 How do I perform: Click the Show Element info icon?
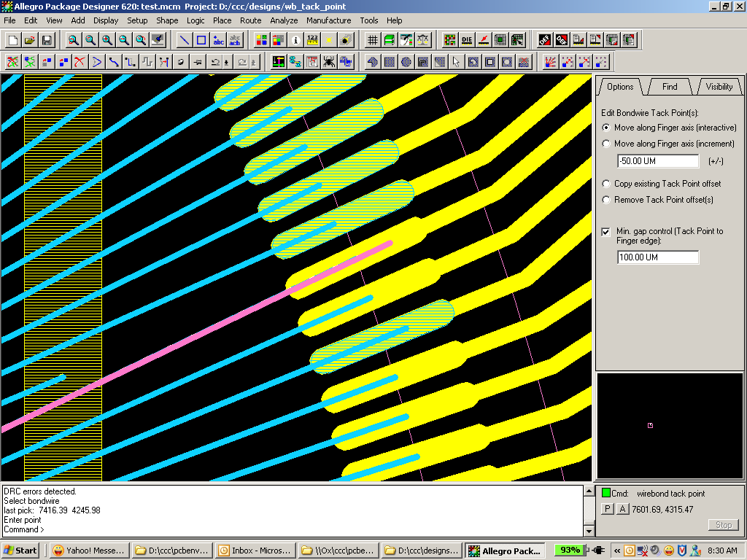point(295,40)
